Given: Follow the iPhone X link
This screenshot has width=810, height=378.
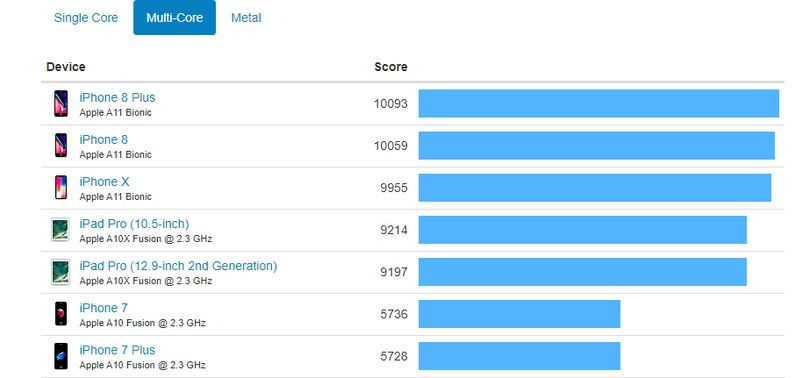Looking at the screenshot, I should click(104, 182).
